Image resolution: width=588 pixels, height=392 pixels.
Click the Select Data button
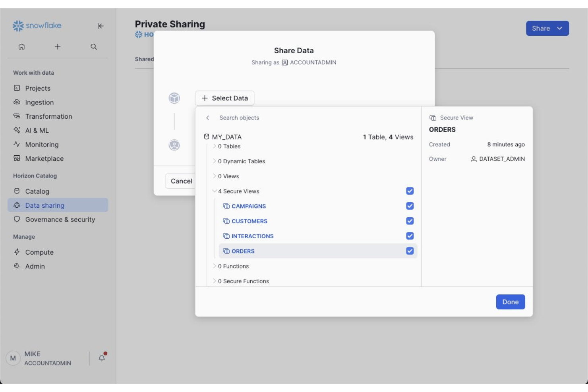coord(224,98)
